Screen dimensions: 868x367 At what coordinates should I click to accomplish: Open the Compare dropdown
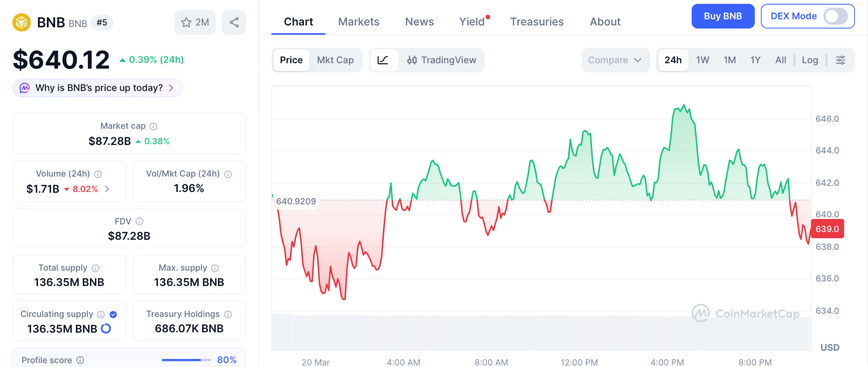[x=615, y=60]
